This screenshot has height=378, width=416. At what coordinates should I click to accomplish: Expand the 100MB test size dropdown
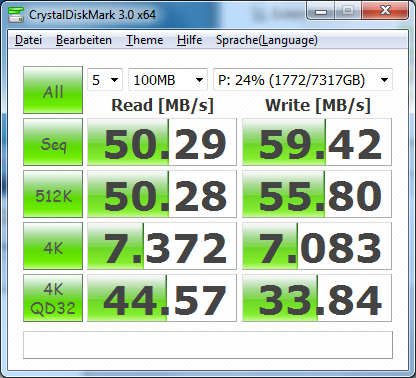point(168,80)
